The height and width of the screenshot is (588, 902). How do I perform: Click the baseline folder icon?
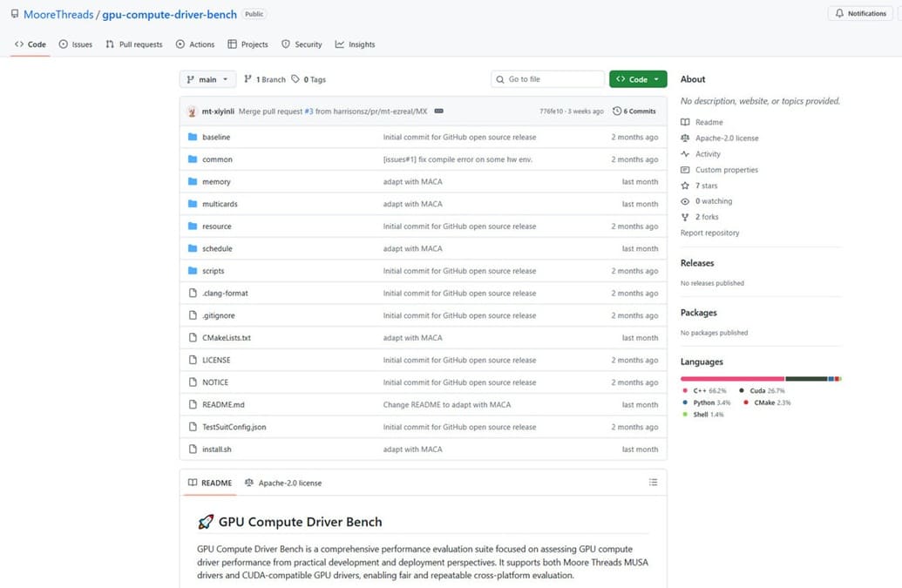[x=194, y=137]
